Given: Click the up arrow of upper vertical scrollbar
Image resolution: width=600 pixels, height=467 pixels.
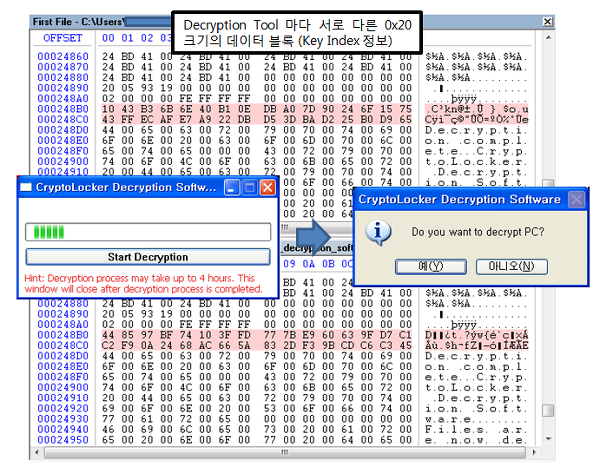Looking at the screenshot, I should pyautogui.click(x=548, y=38).
